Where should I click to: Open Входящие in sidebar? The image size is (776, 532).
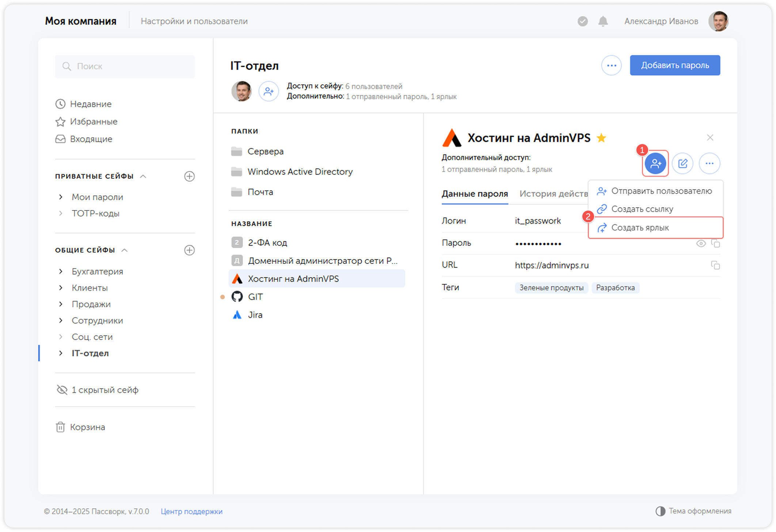pyautogui.click(x=84, y=139)
